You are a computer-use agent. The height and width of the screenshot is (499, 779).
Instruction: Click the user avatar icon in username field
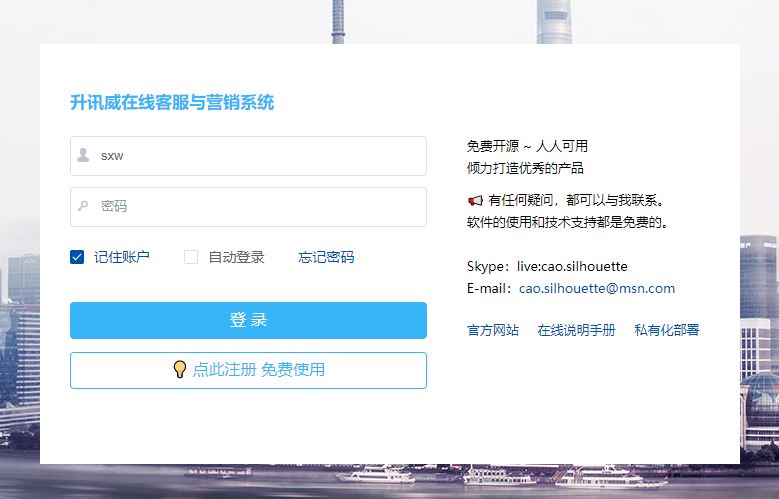point(83,155)
